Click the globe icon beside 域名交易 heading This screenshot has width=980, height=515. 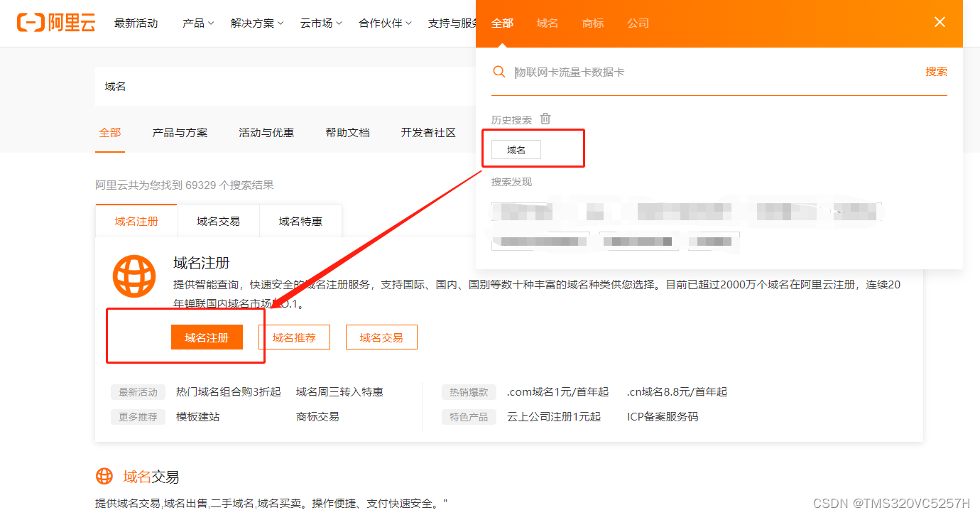point(104,476)
